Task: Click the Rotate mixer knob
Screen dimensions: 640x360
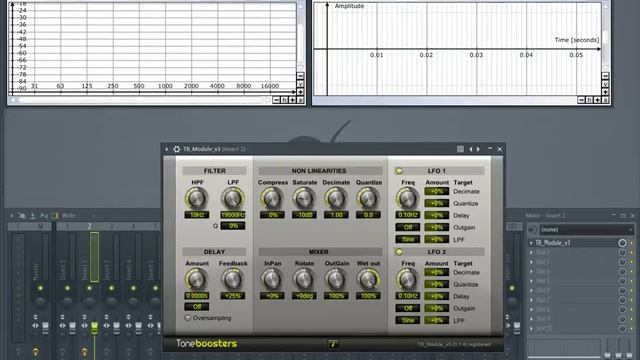Action: coord(304,280)
